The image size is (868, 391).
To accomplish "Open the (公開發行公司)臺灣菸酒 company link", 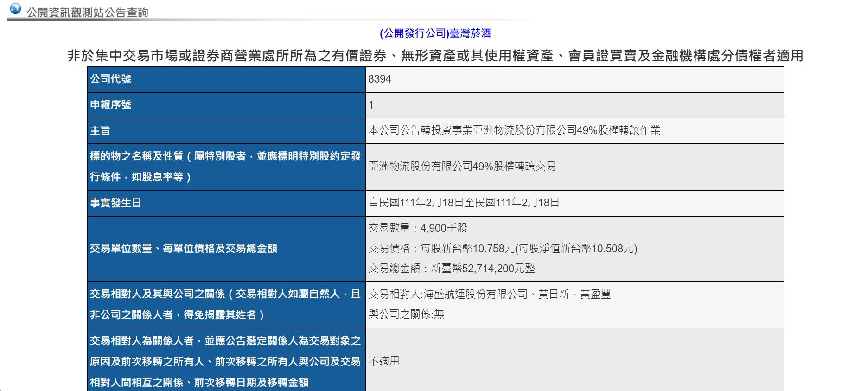I will [435, 33].
